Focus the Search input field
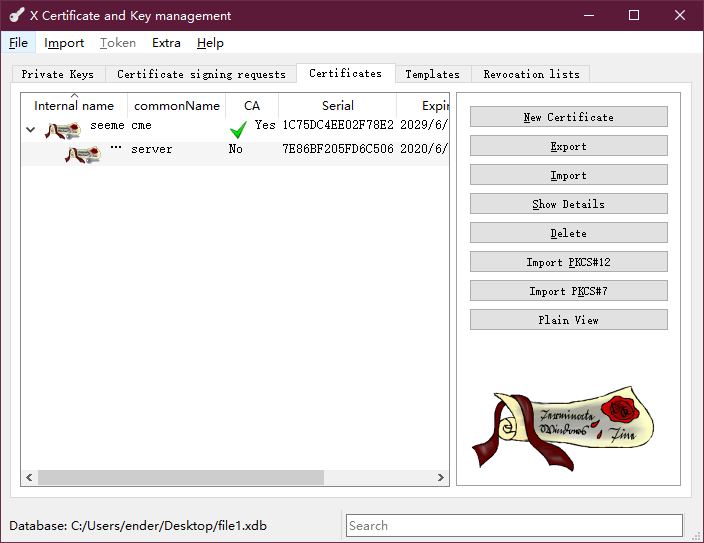 514,525
